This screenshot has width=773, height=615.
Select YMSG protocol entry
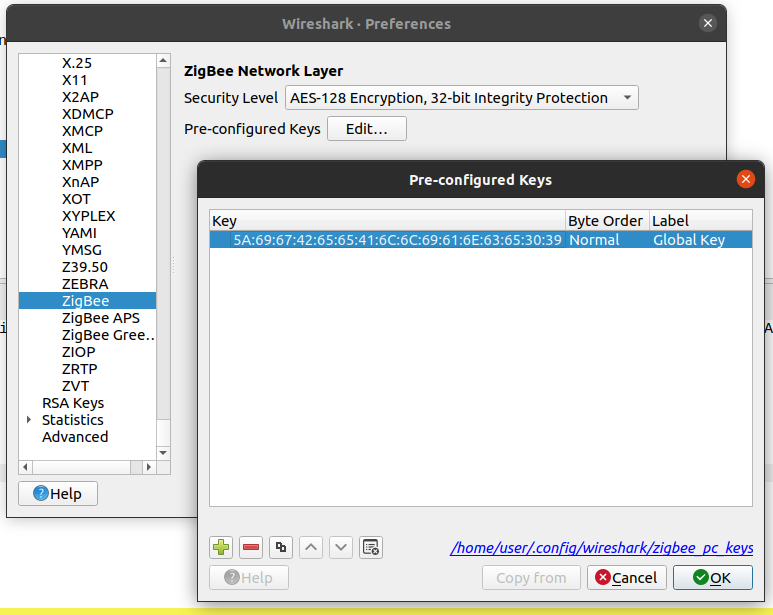click(x=81, y=250)
